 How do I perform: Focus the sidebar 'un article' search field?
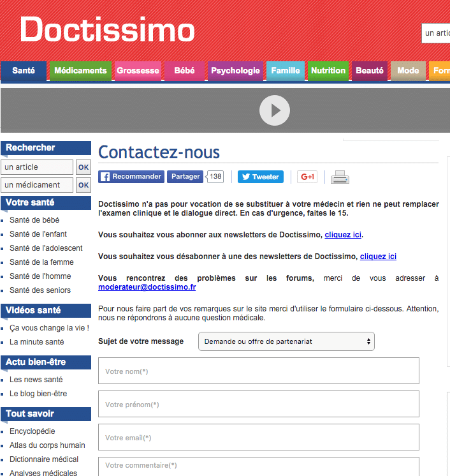point(37,167)
